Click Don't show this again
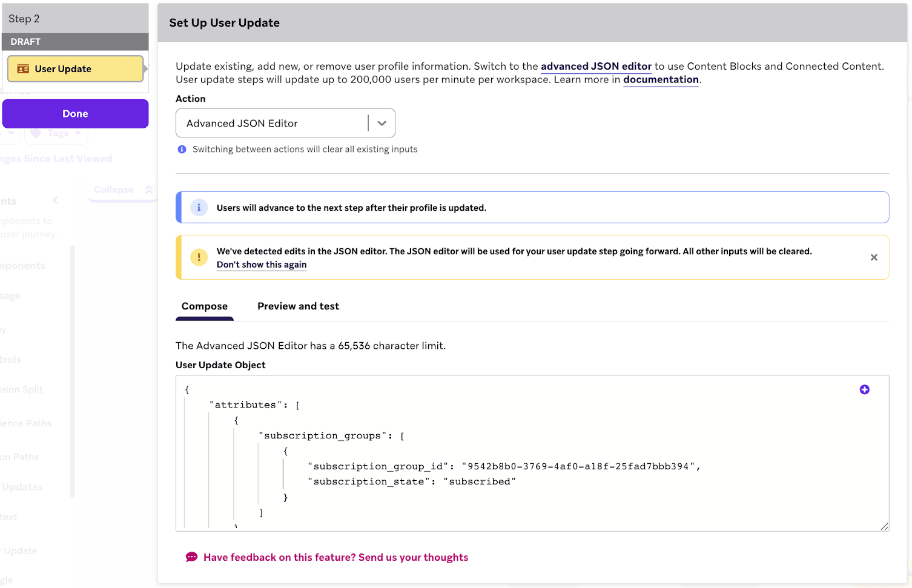This screenshot has width=912, height=588. [x=261, y=265]
